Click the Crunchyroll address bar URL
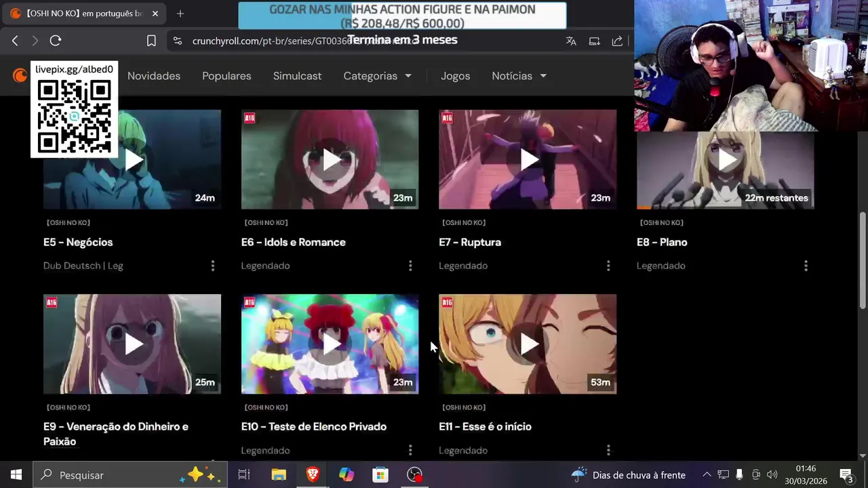 [305, 41]
